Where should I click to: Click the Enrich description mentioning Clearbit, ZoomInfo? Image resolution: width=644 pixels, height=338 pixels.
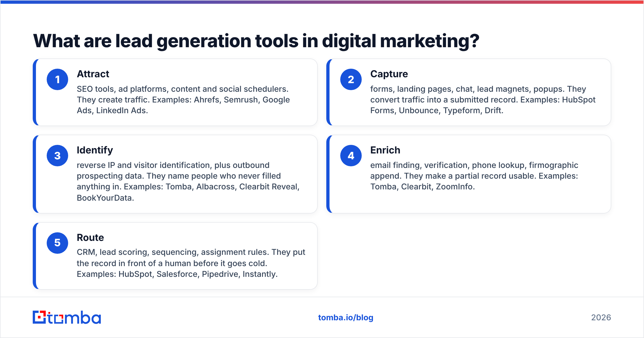point(474,176)
